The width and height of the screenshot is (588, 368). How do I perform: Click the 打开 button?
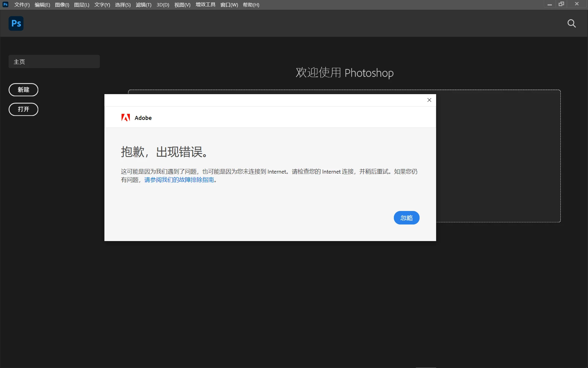point(23,109)
